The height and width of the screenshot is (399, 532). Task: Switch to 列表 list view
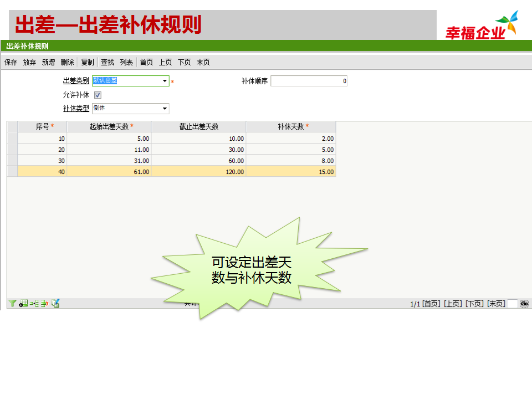click(x=126, y=62)
